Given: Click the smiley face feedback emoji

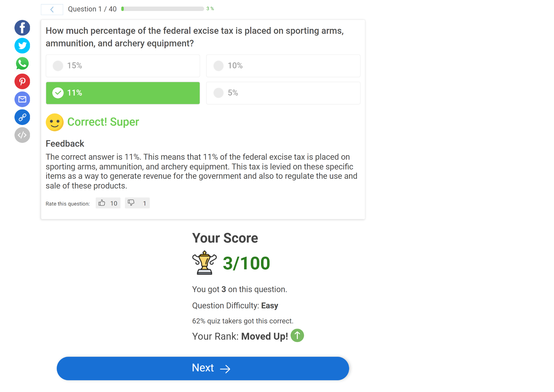Looking at the screenshot, I should pos(55,122).
